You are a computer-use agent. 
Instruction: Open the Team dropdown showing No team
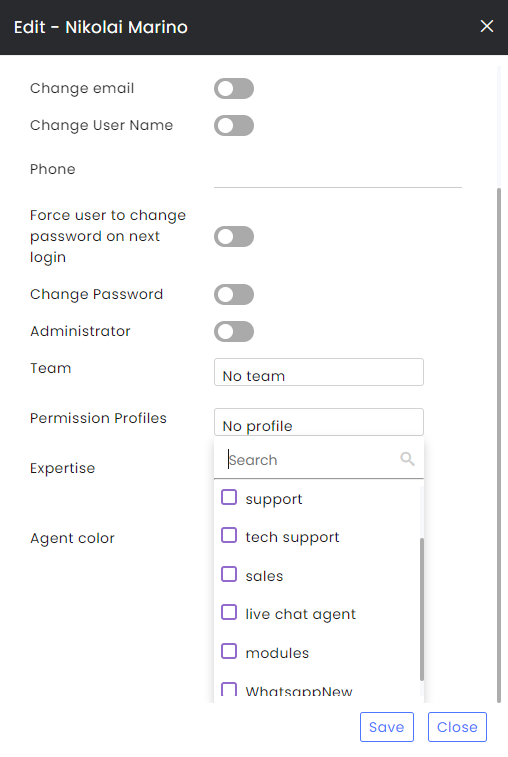[x=319, y=372]
